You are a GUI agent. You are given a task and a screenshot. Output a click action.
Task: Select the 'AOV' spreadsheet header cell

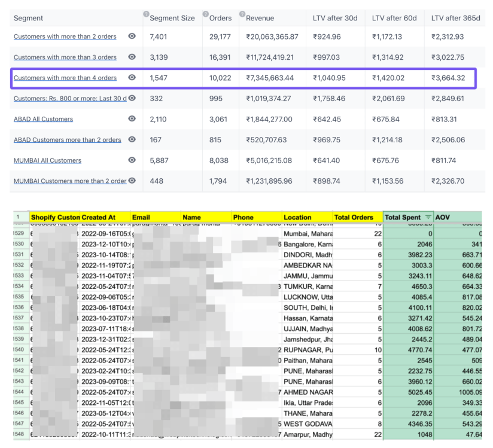[458, 217]
